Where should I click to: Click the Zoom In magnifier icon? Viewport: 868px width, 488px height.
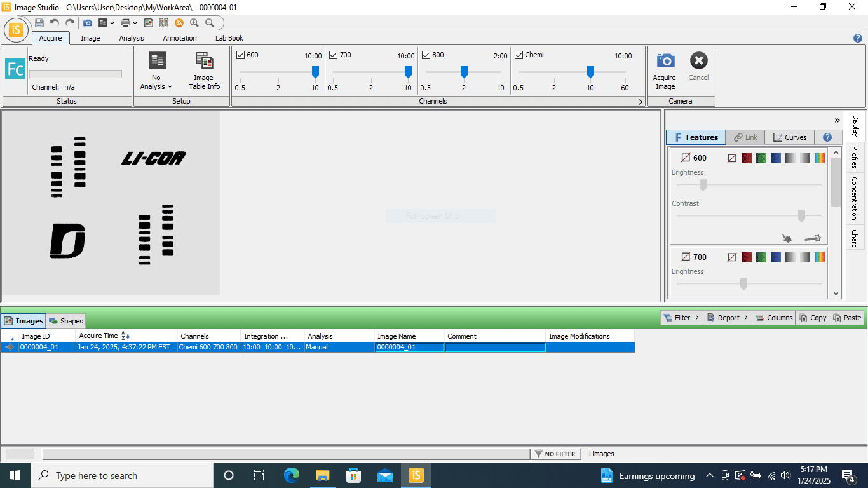click(194, 23)
